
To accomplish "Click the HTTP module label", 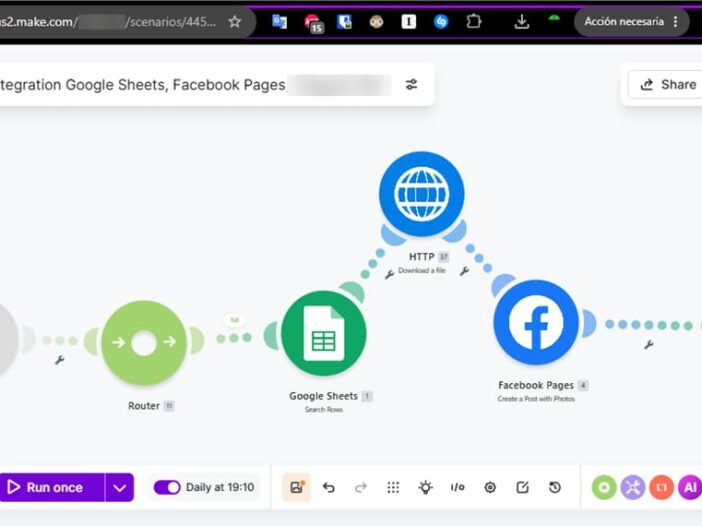I will pos(421,257).
